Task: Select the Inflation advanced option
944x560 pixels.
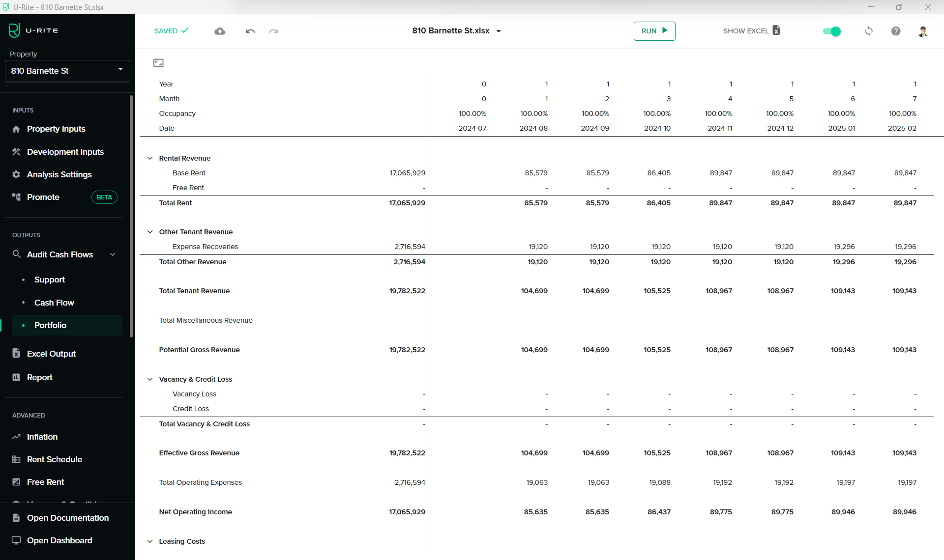Action: click(x=42, y=437)
